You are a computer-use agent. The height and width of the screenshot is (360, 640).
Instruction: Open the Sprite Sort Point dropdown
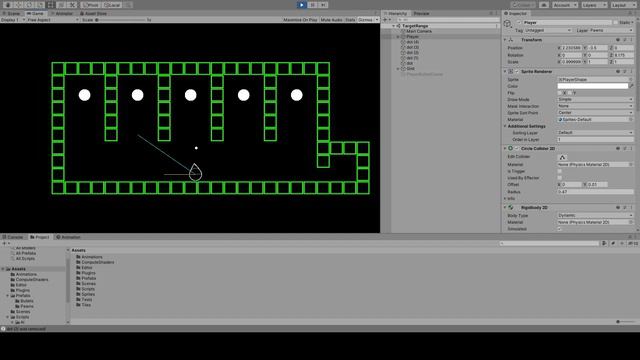point(596,113)
